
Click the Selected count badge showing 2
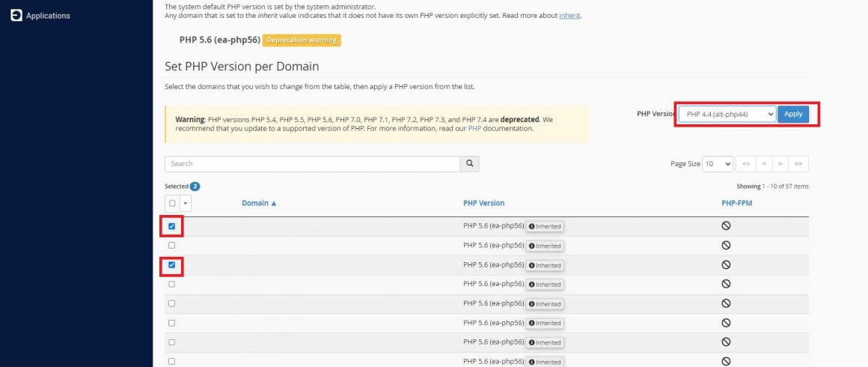[x=195, y=186]
